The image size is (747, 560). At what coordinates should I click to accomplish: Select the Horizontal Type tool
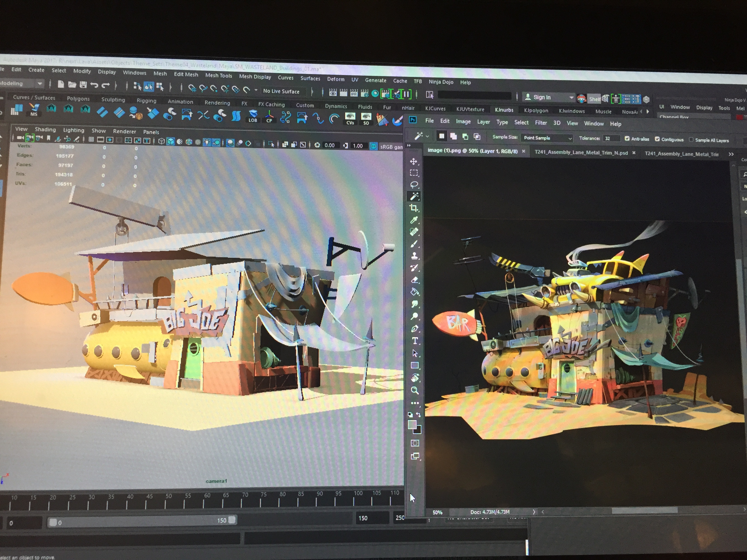[414, 341]
